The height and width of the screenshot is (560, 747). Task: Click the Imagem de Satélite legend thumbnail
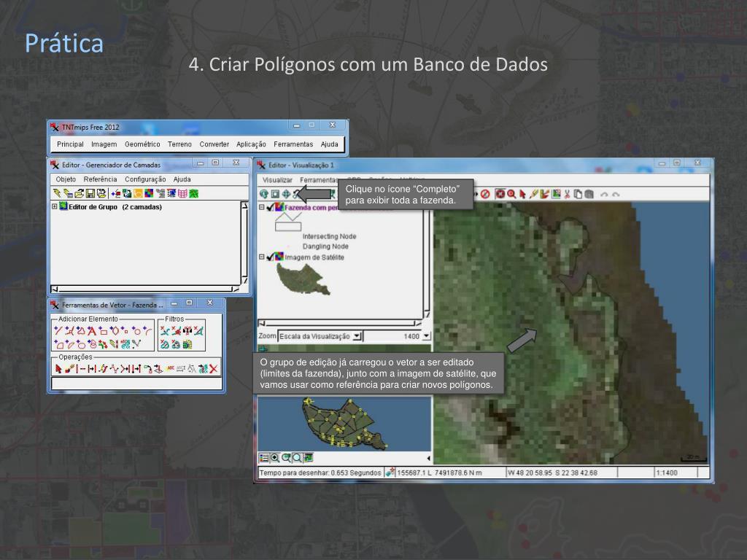click(x=303, y=279)
